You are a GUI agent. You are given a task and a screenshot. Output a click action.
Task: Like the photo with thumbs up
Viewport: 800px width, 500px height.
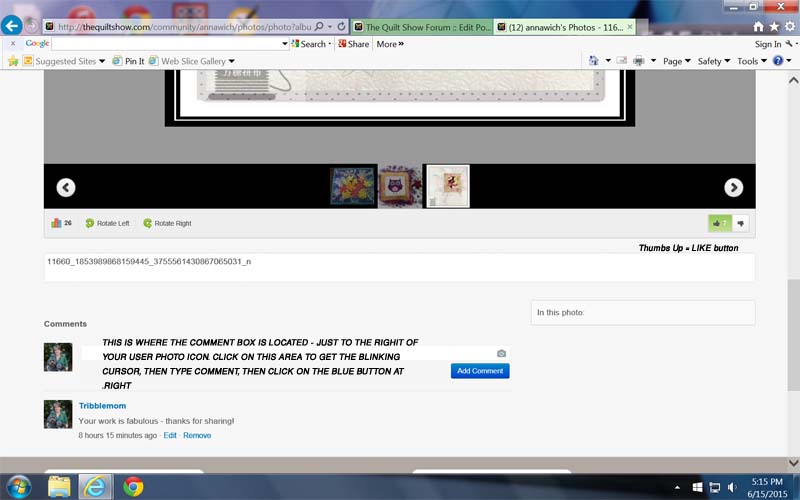(x=719, y=223)
